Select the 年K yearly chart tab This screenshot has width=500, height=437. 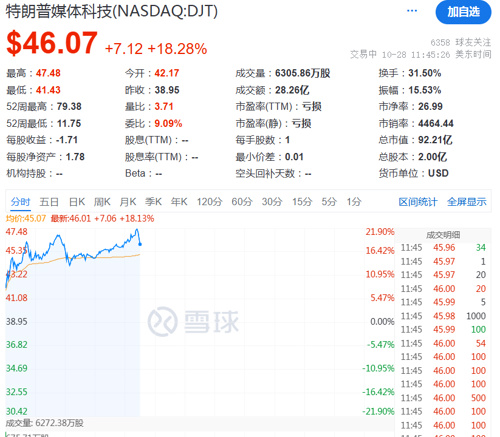click(179, 202)
